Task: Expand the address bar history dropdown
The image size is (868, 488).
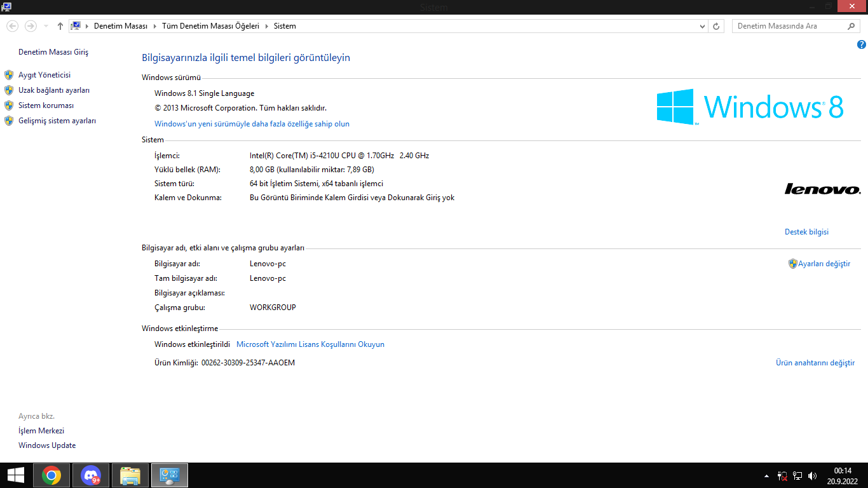Action: [x=702, y=26]
